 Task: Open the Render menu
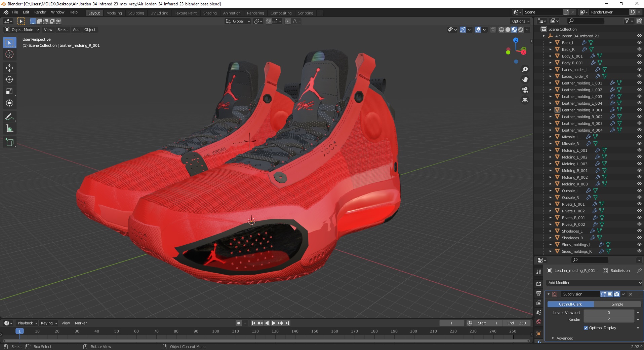click(x=40, y=12)
